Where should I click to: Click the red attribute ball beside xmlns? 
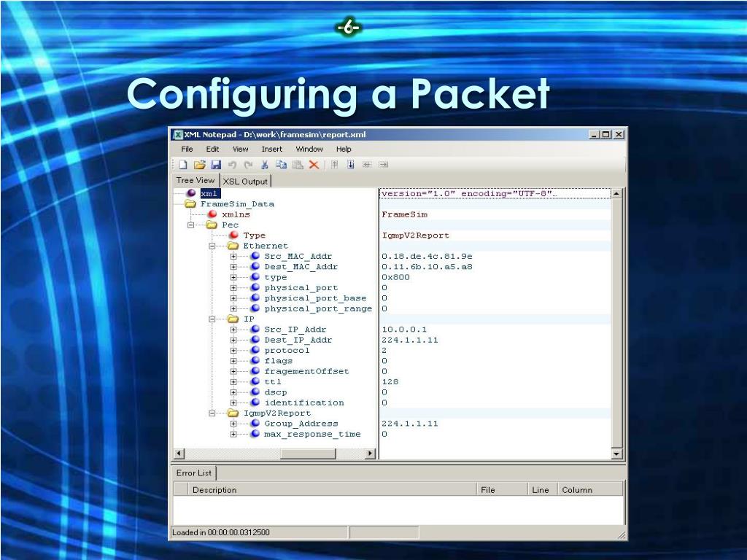(212, 214)
